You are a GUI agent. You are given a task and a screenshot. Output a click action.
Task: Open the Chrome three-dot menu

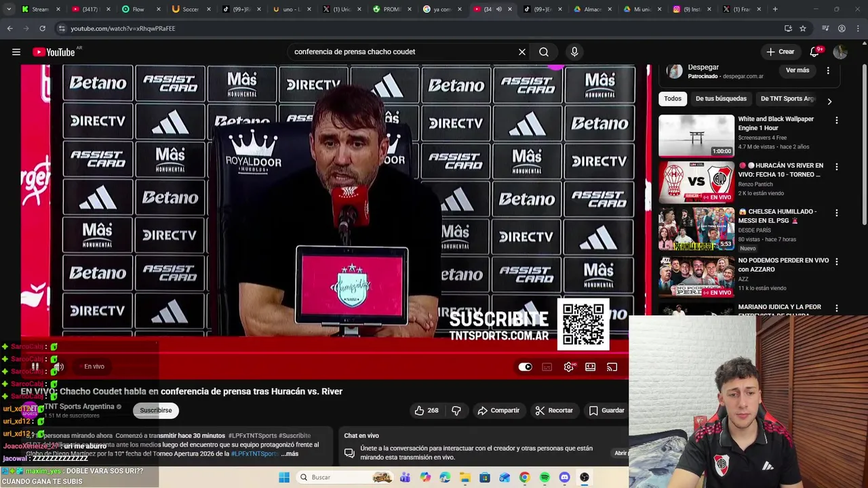click(859, 28)
